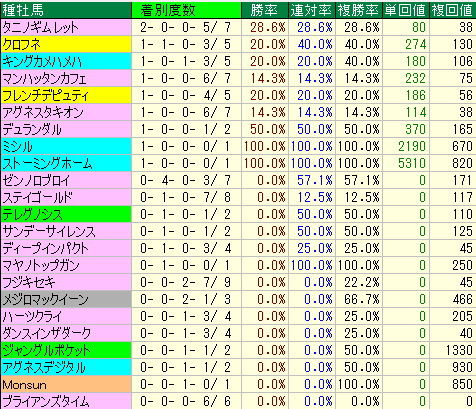This screenshot has width=476, height=409.
Task: Click the 5310 win return value
Action: point(412,163)
